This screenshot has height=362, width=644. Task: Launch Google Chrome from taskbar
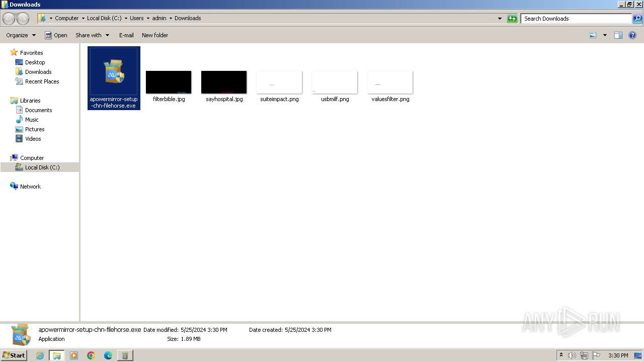[x=91, y=355]
